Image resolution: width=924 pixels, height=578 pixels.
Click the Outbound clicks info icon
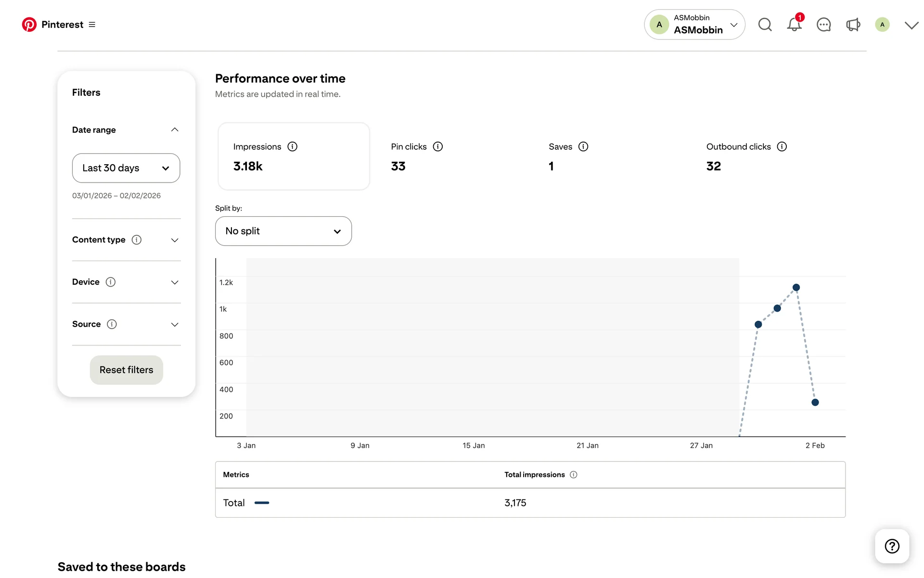pyautogui.click(x=782, y=146)
